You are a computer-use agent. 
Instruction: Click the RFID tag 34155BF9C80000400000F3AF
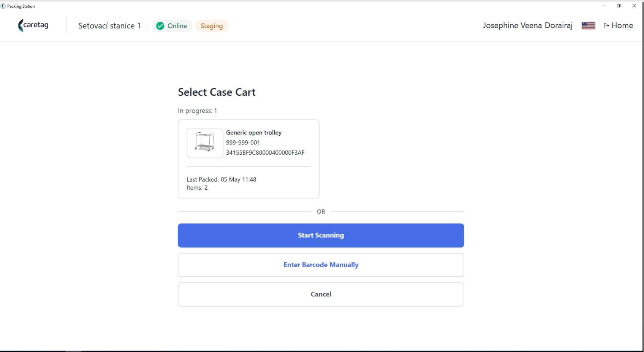(265, 153)
